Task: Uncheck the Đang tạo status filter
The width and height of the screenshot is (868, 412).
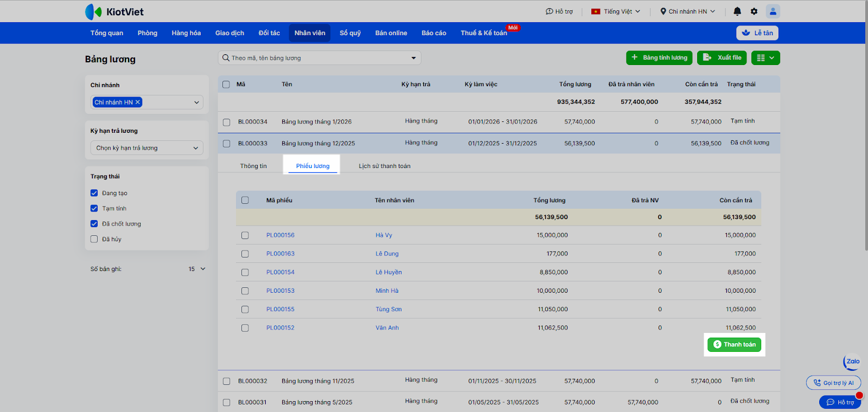Action: 94,193
